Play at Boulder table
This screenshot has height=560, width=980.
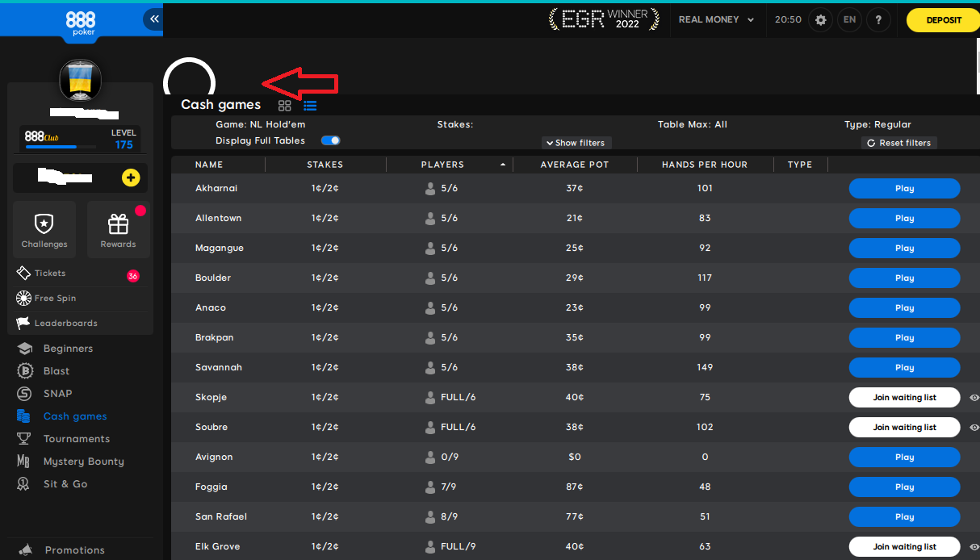tap(904, 278)
